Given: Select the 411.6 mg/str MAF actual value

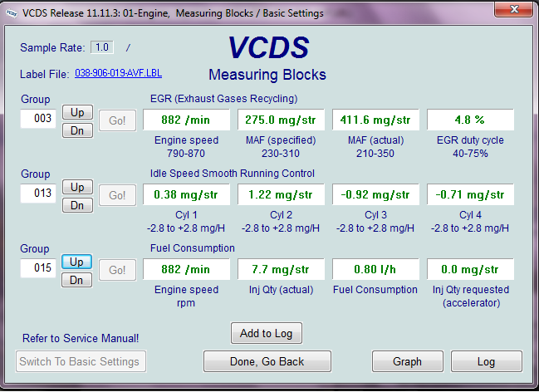Looking at the screenshot, I should 375,120.
